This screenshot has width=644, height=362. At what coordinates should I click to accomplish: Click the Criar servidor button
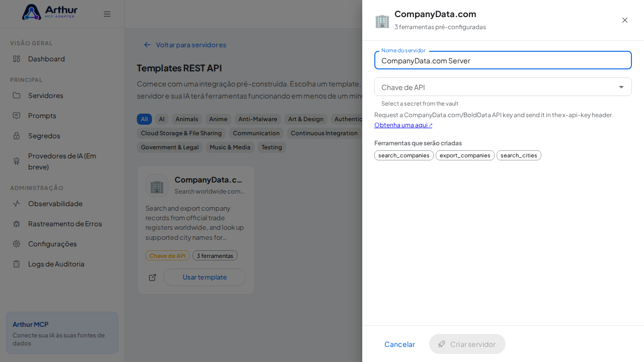467,344
